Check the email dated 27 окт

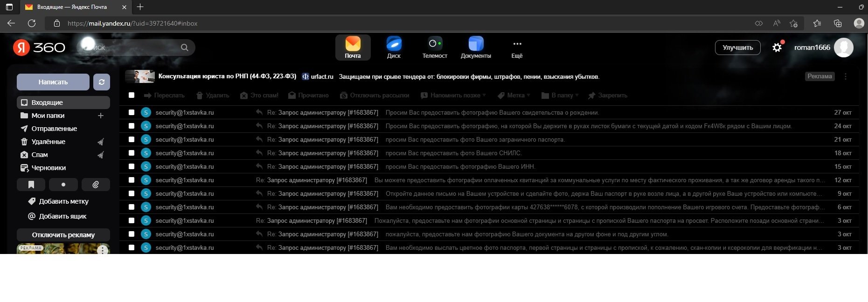point(132,112)
